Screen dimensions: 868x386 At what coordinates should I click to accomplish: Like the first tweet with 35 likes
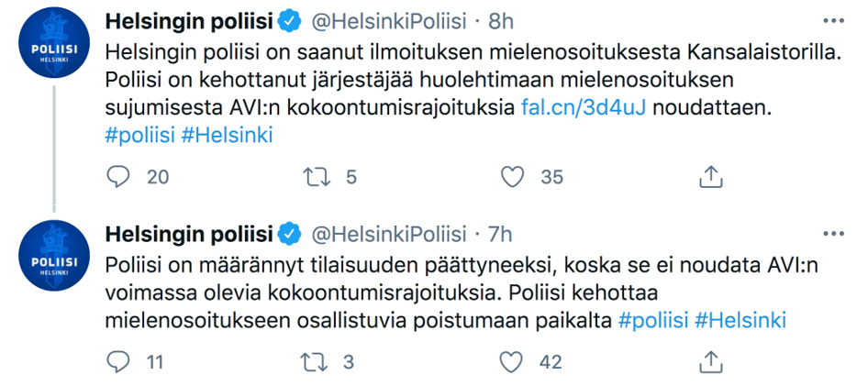[x=516, y=177]
